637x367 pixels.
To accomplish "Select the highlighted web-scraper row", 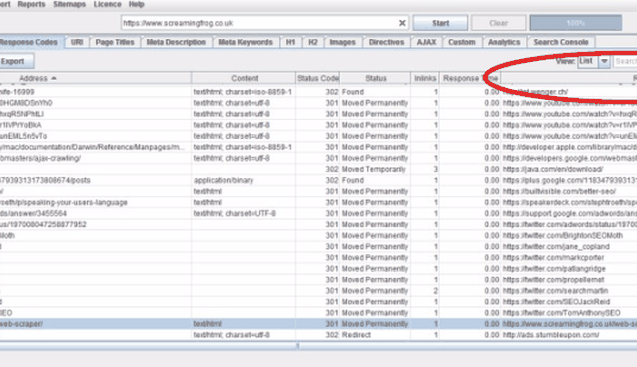I will (318, 324).
